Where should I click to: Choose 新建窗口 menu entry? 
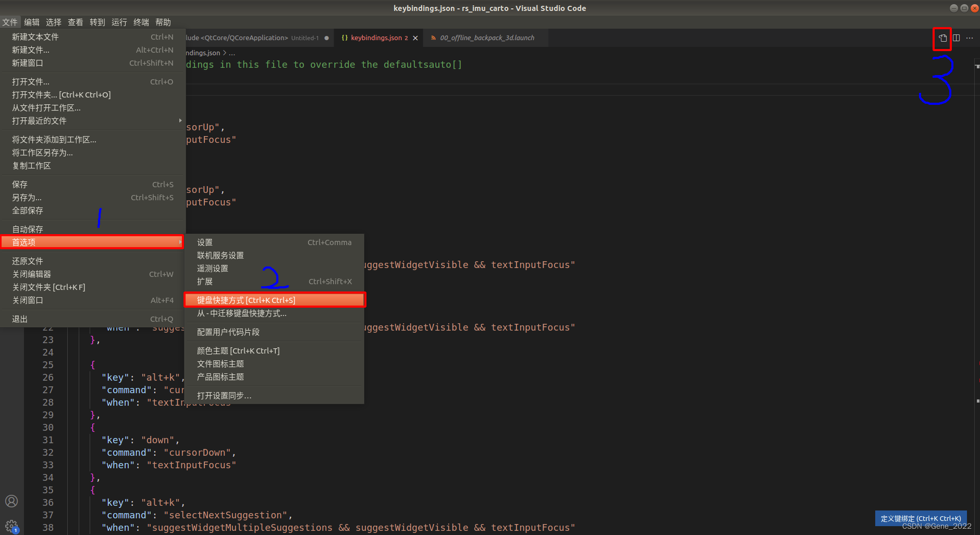[x=93, y=63]
